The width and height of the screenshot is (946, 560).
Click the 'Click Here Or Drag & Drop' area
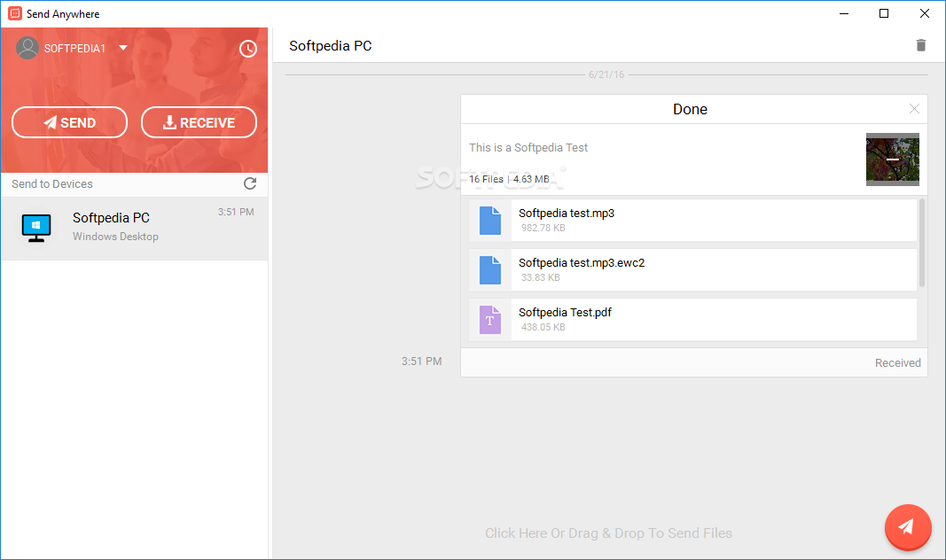(608, 533)
